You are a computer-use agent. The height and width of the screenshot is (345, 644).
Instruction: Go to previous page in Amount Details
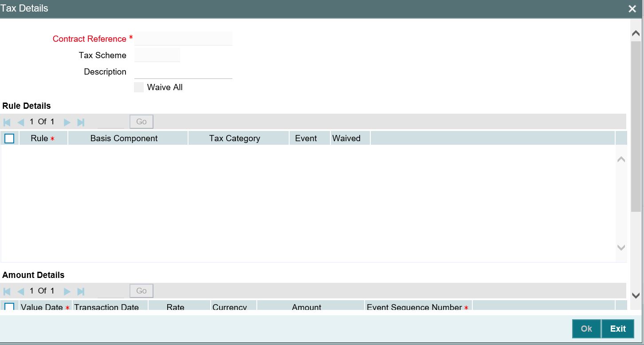20,291
